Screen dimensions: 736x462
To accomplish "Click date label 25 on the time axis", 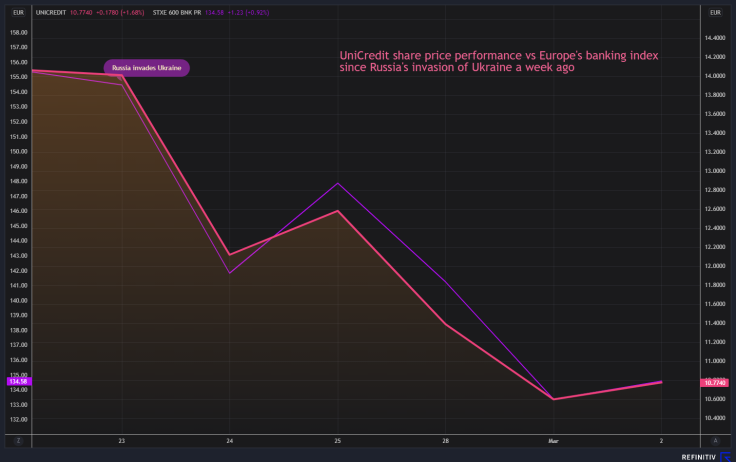I will click(337, 441).
